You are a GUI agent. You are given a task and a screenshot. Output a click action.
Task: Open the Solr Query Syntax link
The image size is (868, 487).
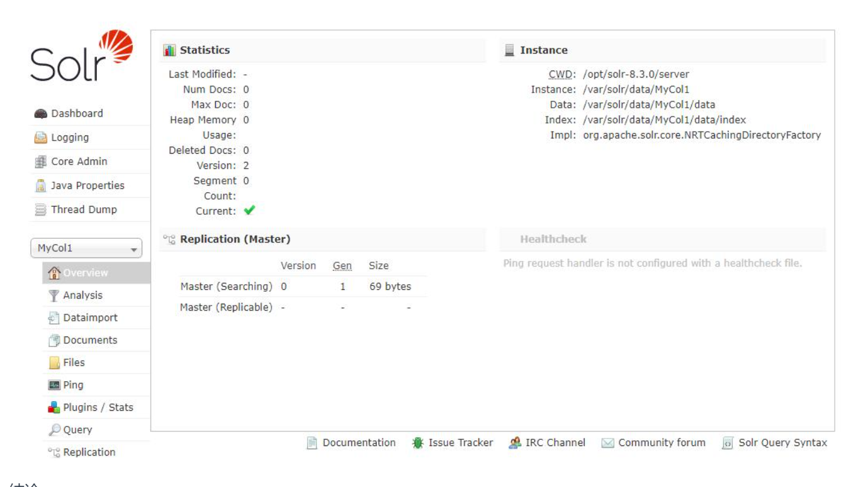point(782,443)
